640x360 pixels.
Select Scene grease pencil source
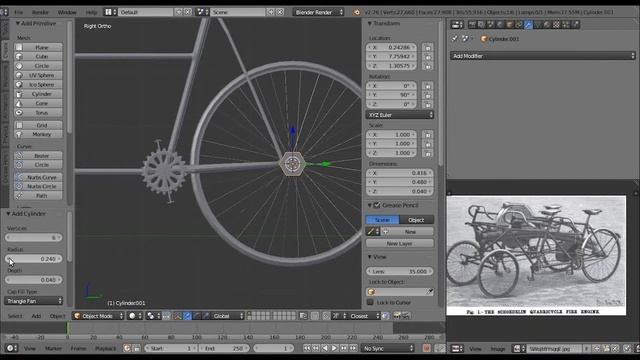click(x=382, y=220)
